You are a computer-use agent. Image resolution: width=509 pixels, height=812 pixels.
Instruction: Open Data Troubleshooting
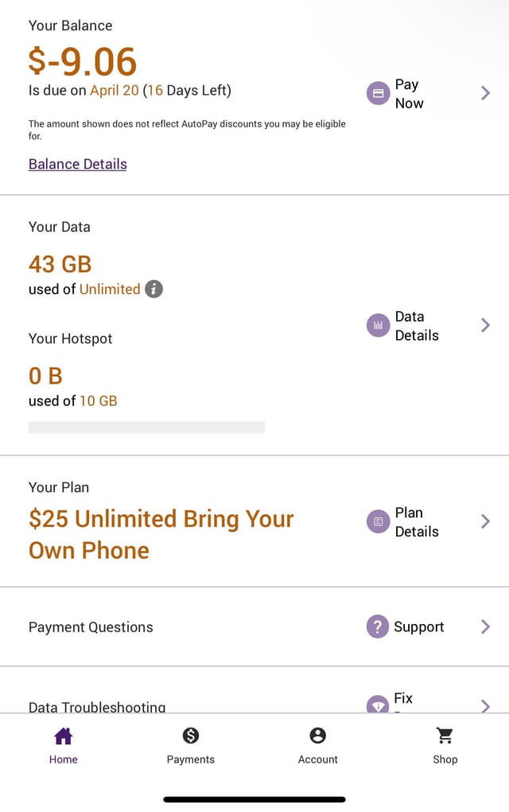97,707
